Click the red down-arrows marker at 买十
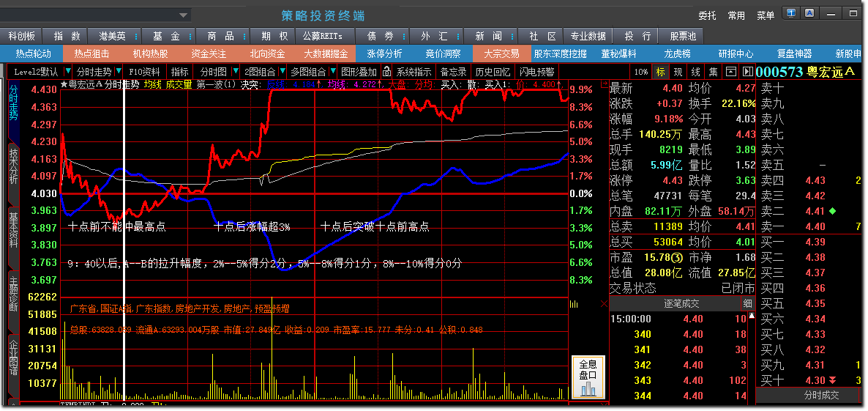 [832, 380]
